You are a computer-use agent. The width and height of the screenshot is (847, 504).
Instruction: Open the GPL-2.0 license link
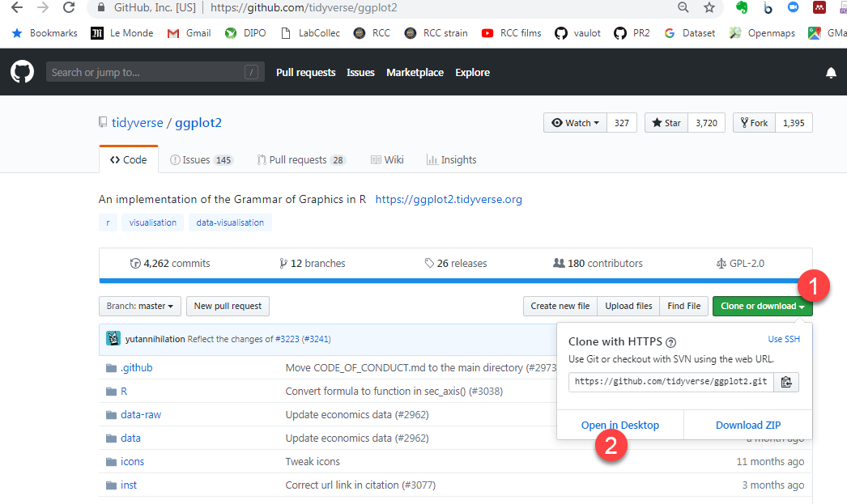tap(740, 264)
